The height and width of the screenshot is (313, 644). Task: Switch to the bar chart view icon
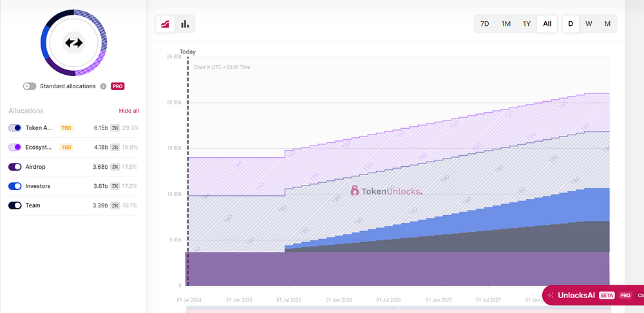(x=185, y=24)
